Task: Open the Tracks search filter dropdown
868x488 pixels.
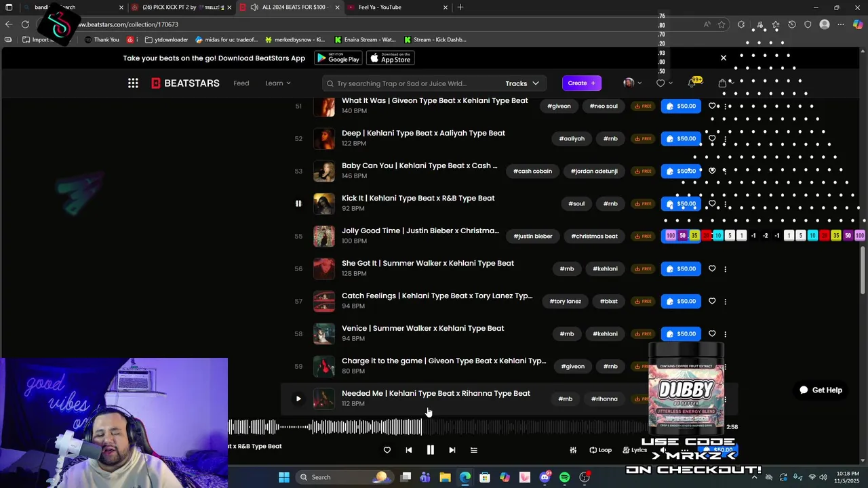Action: pyautogui.click(x=522, y=83)
